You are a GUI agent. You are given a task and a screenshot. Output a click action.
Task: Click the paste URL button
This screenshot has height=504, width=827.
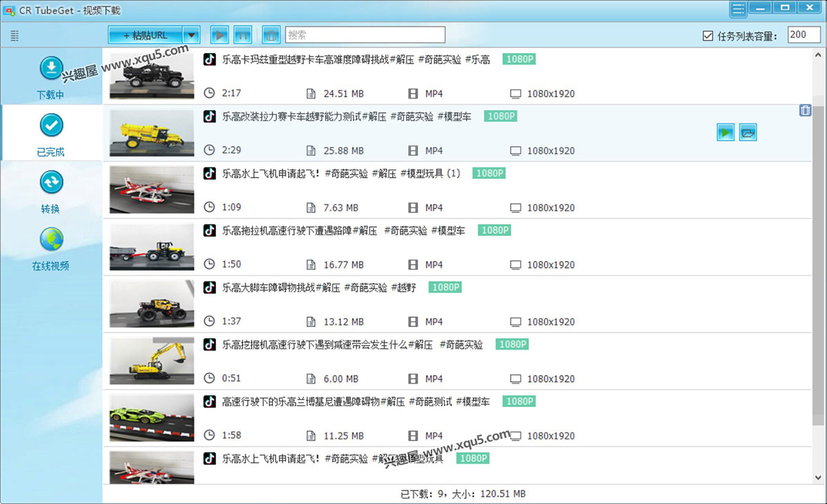[145, 34]
